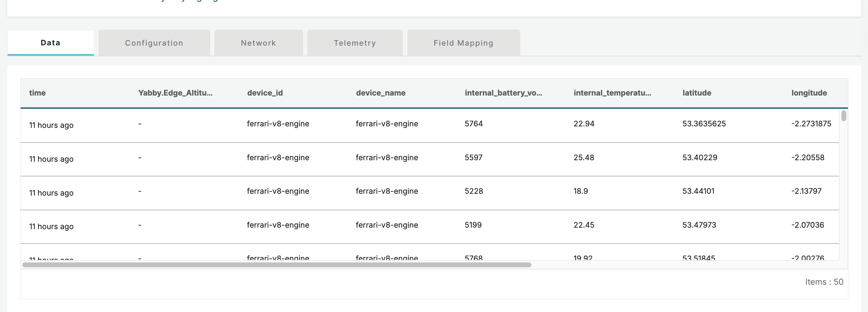Sort by the time column header

click(x=38, y=93)
